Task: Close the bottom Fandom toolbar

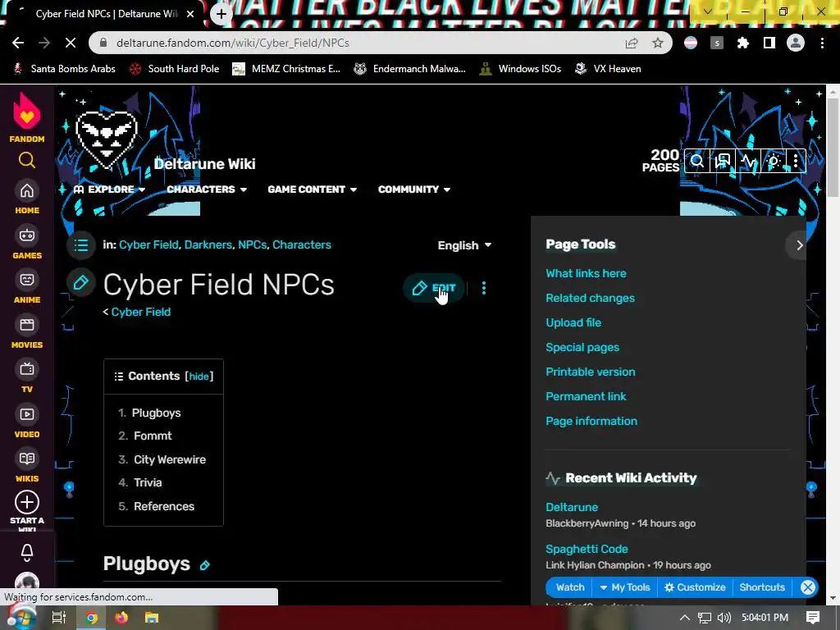Action: (x=808, y=587)
